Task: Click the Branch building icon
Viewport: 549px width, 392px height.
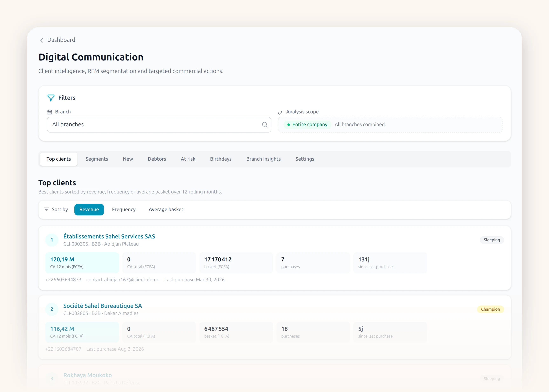Action: [x=50, y=112]
